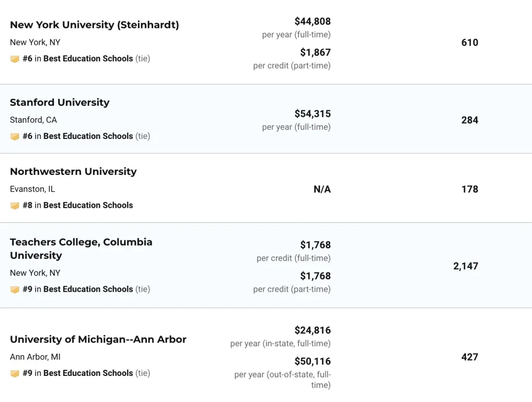The width and height of the screenshot is (532, 402).
Task: Click Northwestern's N/A tuition value
Action: coord(322,189)
